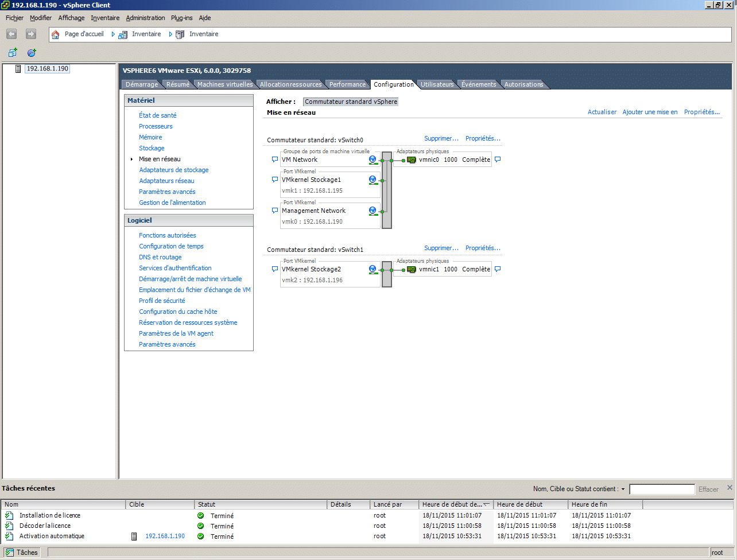
Task: Click Installation de licence task row name
Action: 50,515
